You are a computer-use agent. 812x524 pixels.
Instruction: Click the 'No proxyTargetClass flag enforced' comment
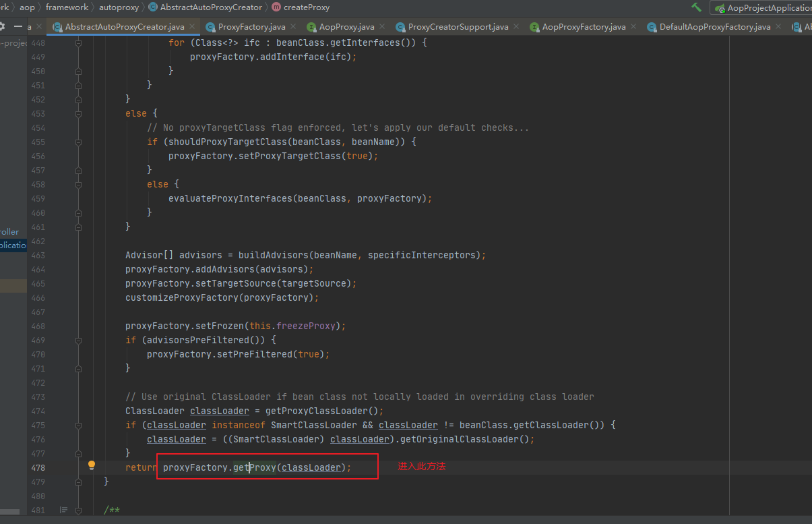[338, 127]
